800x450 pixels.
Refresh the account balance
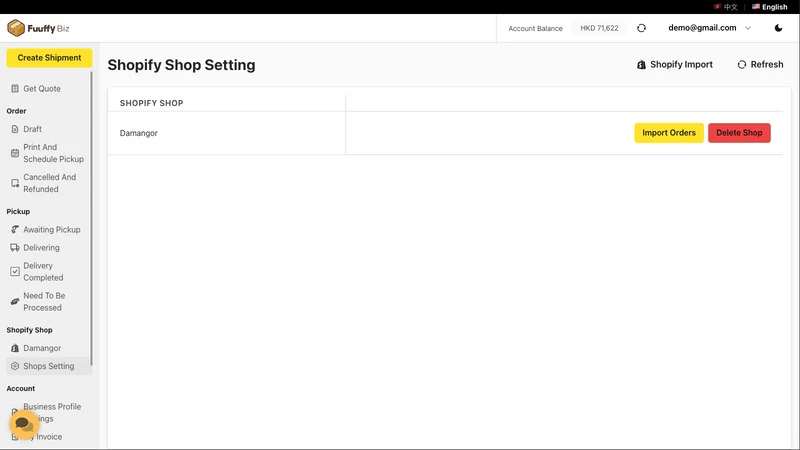(641, 28)
